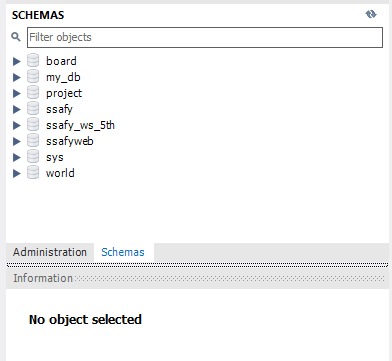
Task: Select the ssafy_ws_5th schema name
Action: pos(80,125)
